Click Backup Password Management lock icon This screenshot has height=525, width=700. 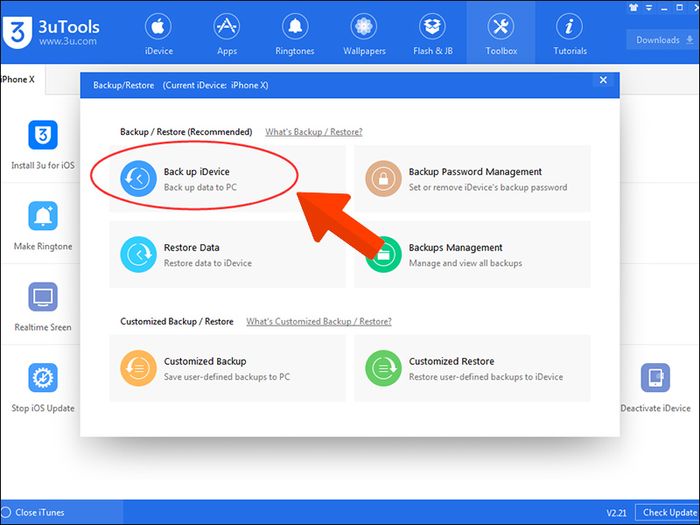[x=383, y=179]
